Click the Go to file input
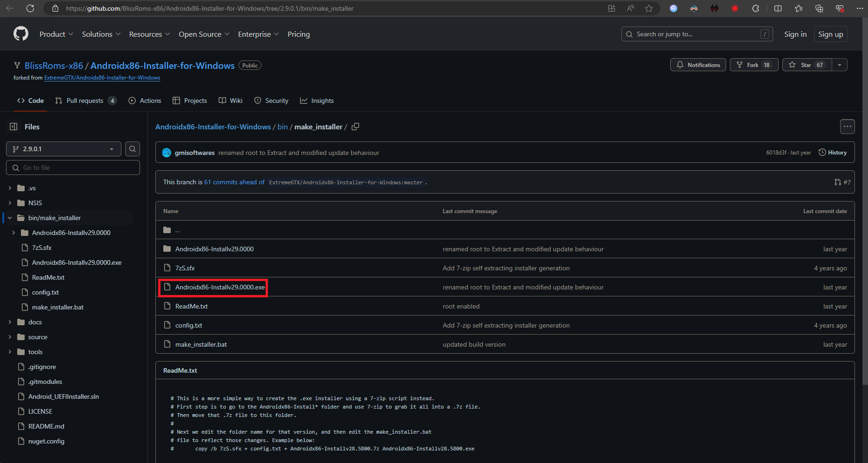This screenshot has height=463, width=868. (73, 168)
